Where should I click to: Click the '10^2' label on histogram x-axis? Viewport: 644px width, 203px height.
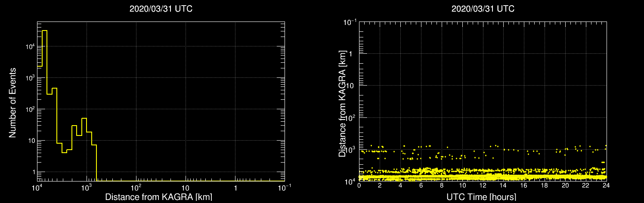pyautogui.click(x=136, y=188)
